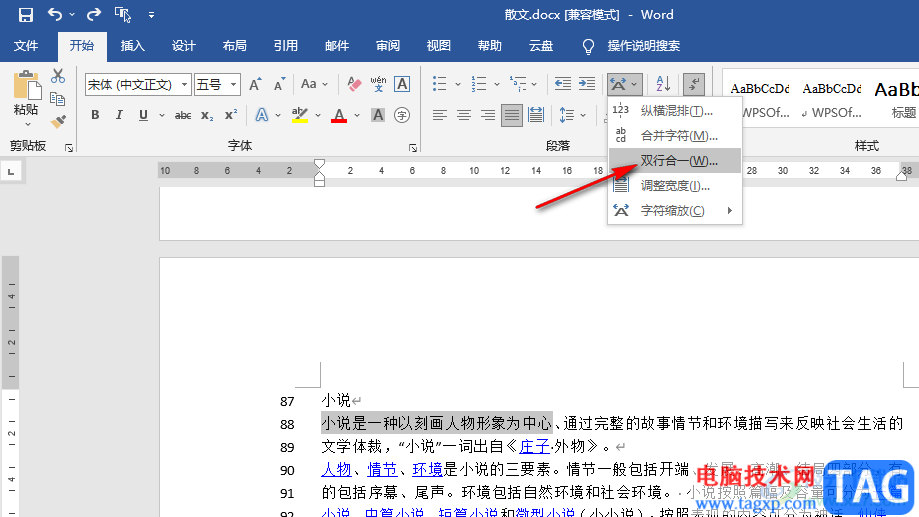Click the Align Right icon

(488, 115)
